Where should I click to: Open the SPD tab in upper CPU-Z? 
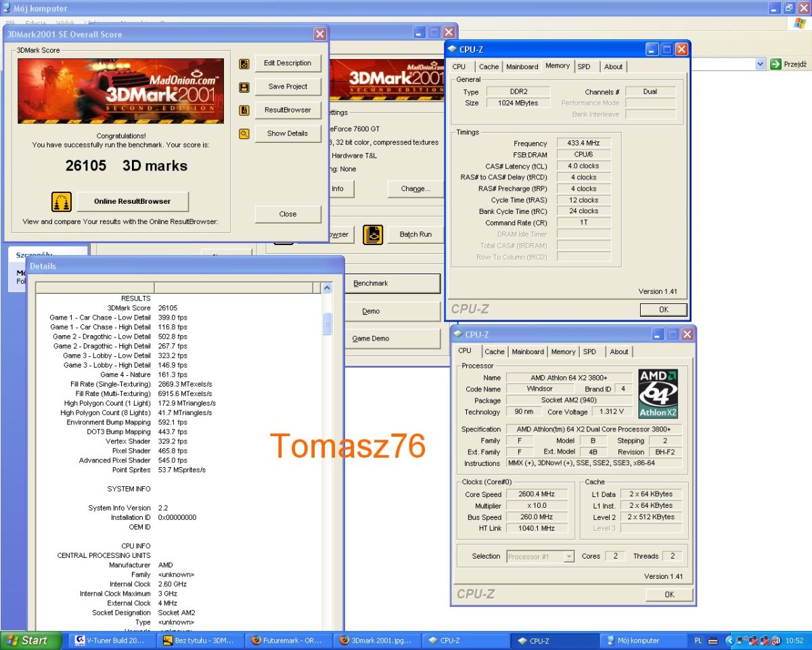point(584,66)
